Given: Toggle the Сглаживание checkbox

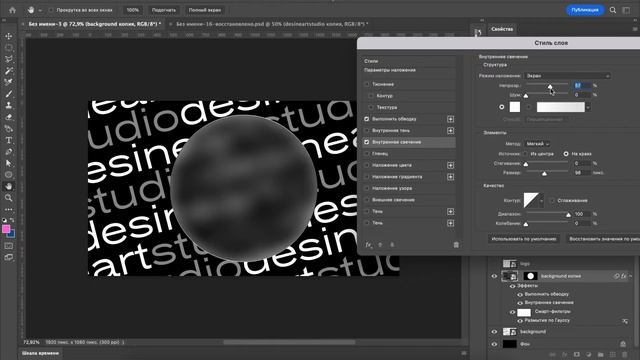Looking at the screenshot, I should 552,200.
